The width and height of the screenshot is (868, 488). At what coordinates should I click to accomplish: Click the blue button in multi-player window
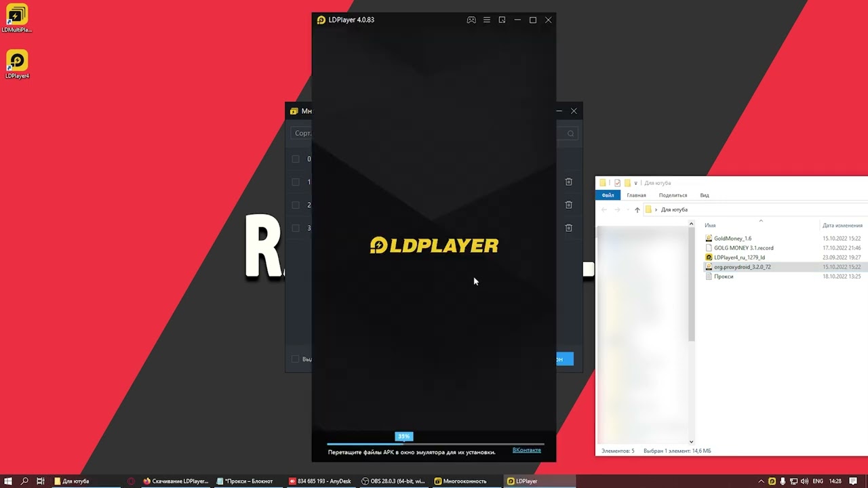(564, 359)
